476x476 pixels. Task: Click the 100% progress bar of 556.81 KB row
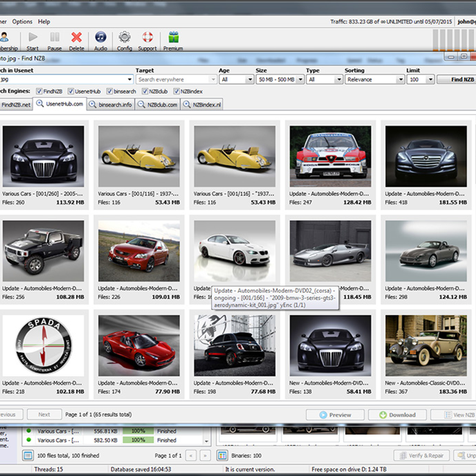click(138, 431)
